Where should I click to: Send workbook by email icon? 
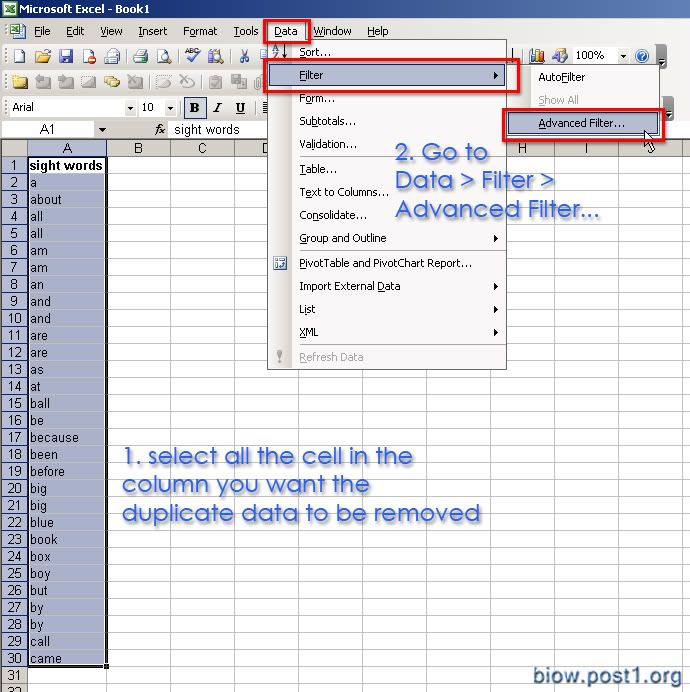(x=112, y=56)
